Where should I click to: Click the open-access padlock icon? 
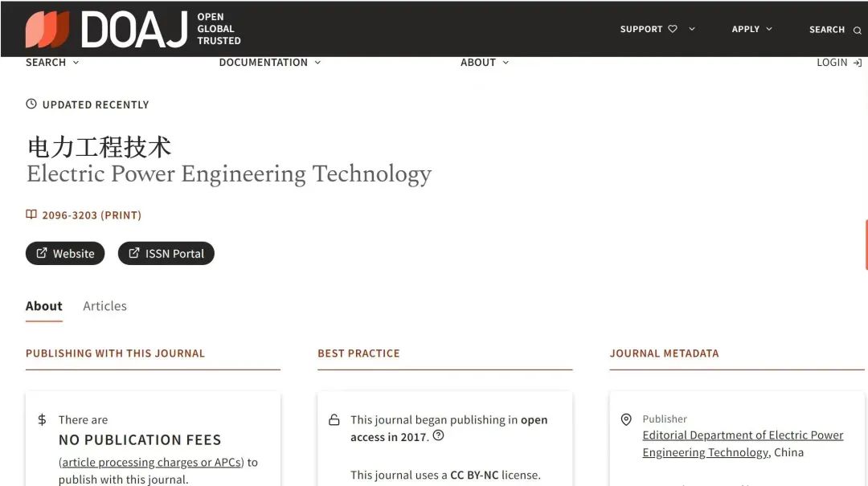click(x=334, y=420)
